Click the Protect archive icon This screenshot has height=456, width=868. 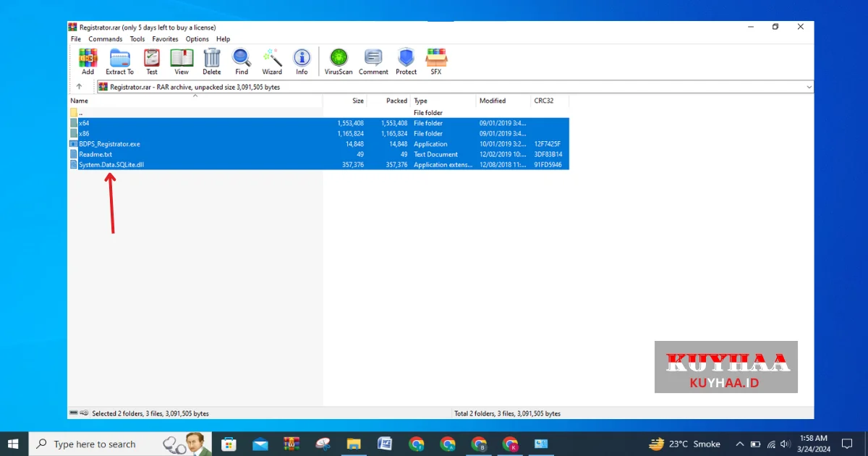tap(406, 61)
